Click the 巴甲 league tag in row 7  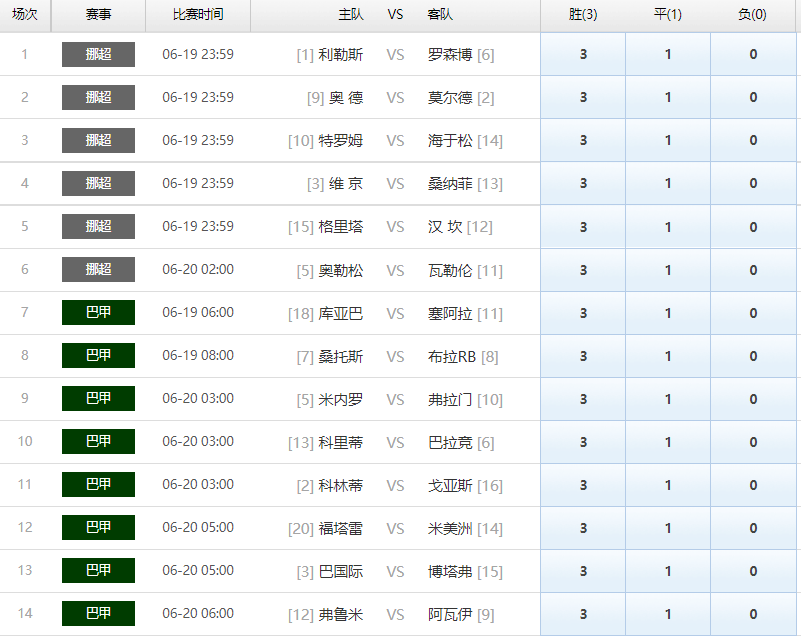(x=99, y=312)
